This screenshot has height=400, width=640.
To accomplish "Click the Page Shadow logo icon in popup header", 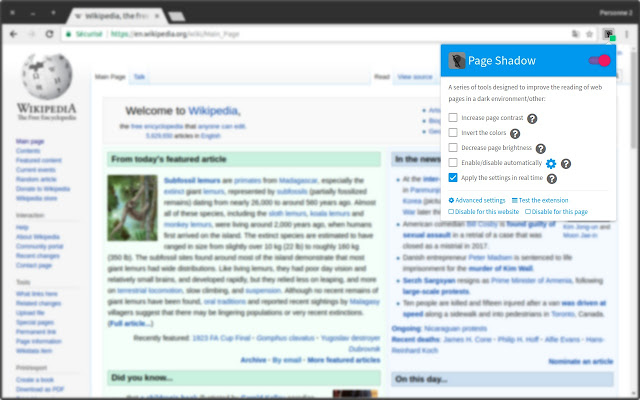I will (x=457, y=61).
